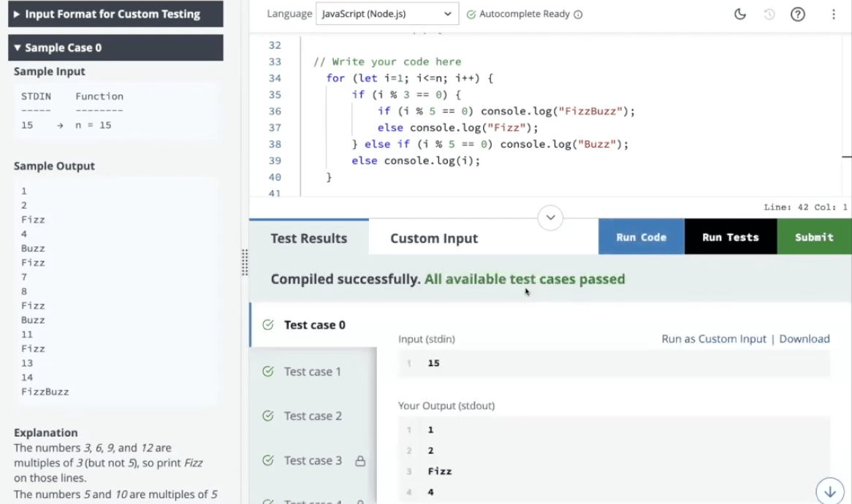Click the Test case 2 passed check icon
The height and width of the screenshot is (504, 852).
[268, 416]
